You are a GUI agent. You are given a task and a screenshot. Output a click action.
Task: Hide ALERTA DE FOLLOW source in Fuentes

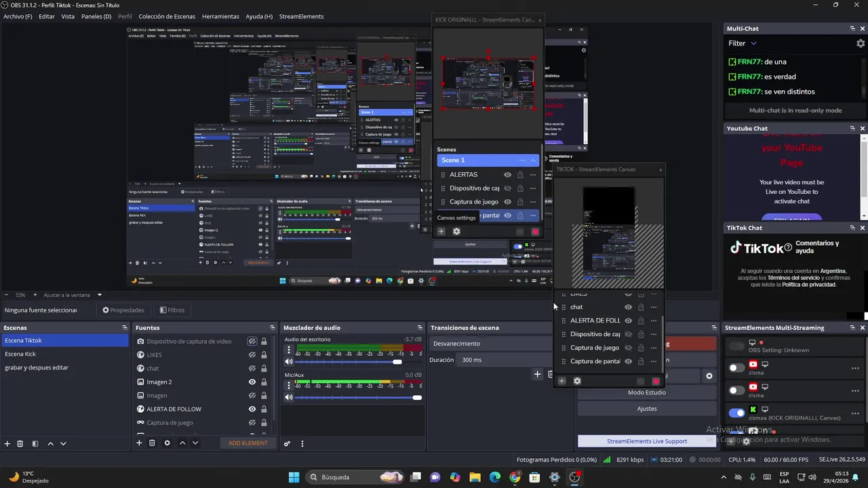252,409
